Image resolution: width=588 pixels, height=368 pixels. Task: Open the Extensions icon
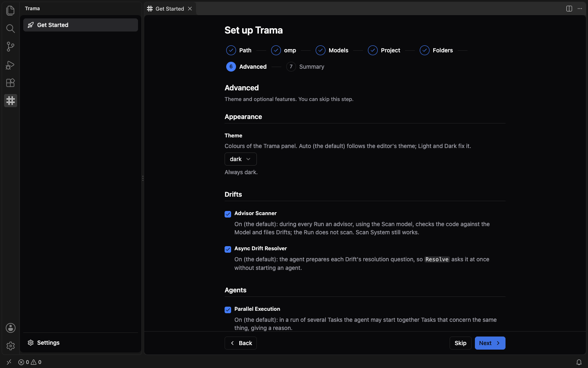click(11, 83)
